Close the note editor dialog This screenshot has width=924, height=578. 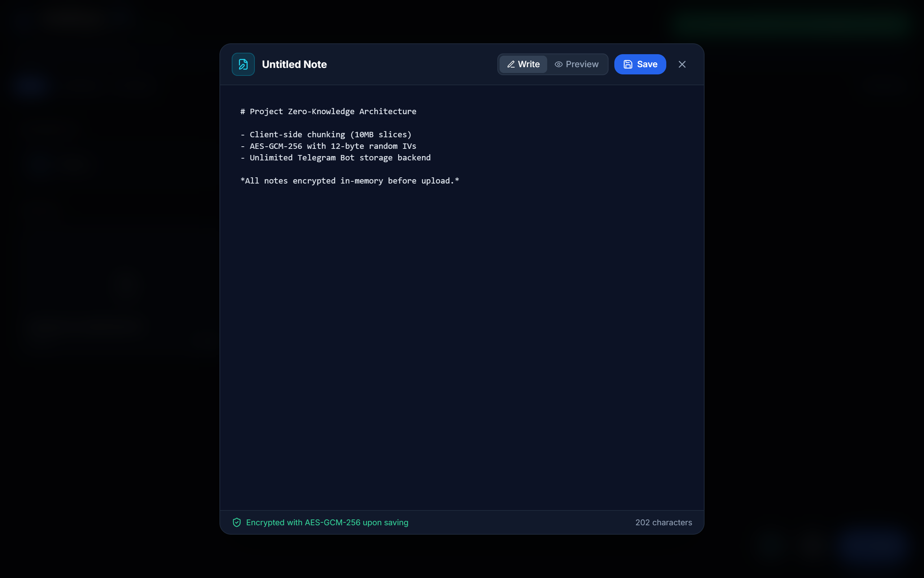682,64
